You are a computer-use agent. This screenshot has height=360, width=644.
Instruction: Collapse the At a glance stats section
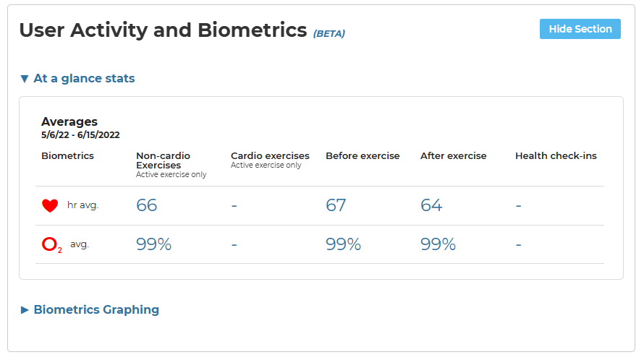click(x=77, y=78)
